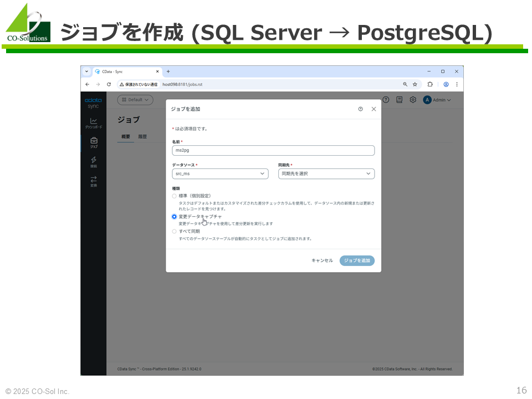Open the tab search chevron in the browser
This screenshot has width=532, height=399.
tap(86, 71)
